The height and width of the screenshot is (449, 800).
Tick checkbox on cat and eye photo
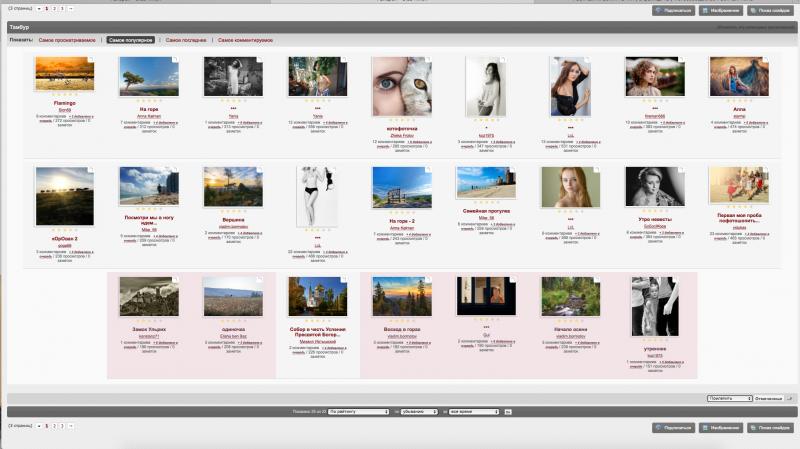pos(428,60)
